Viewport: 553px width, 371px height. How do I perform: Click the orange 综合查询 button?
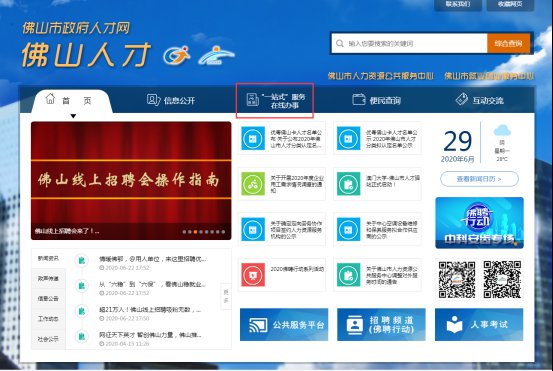coord(508,43)
